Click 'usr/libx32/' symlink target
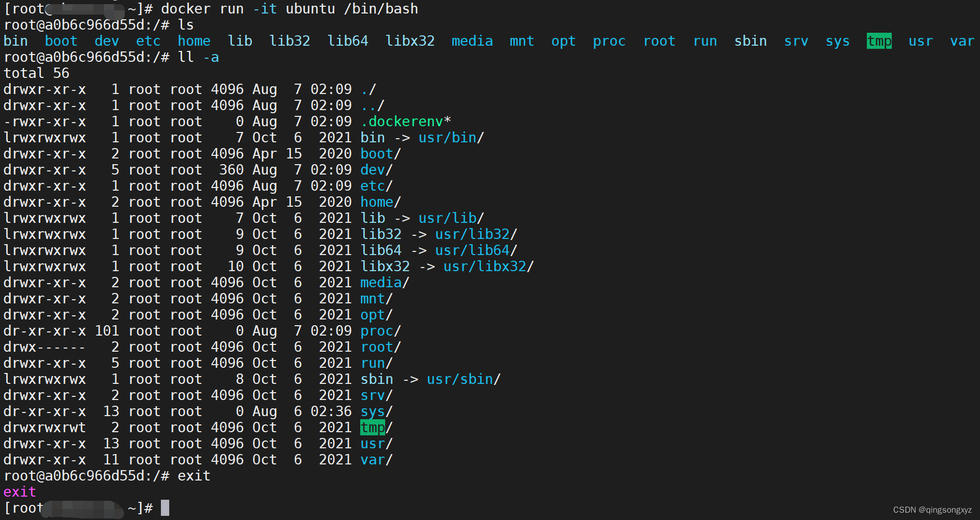Image resolution: width=980 pixels, height=520 pixels. [x=489, y=266]
